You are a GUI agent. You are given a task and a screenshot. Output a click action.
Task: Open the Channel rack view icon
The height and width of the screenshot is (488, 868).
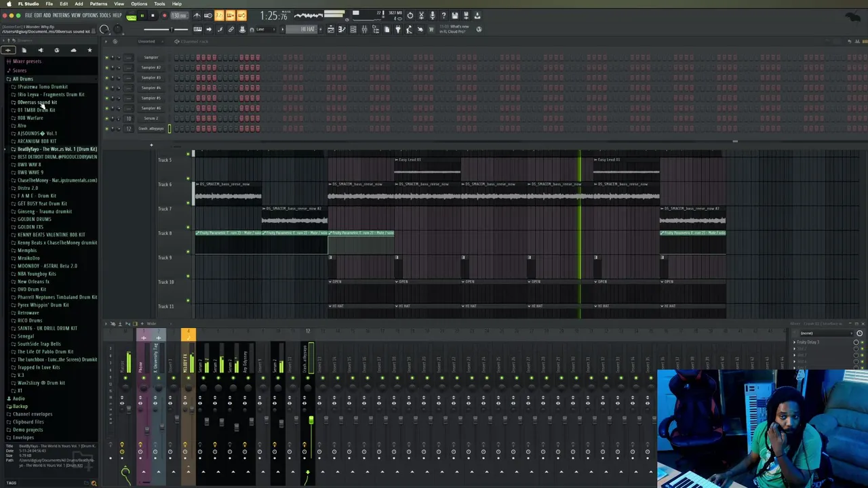[353, 29]
